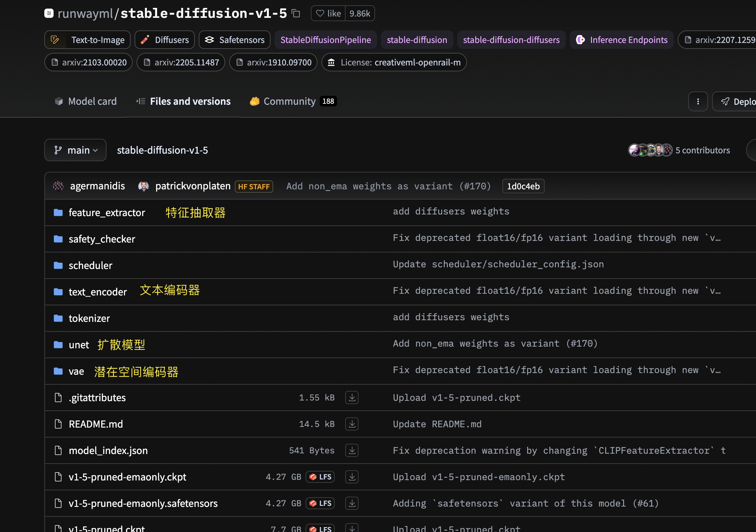Click the LFS badge for v1-5-pruned-emaonly.safetensors
This screenshot has height=532, width=756.
(320, 503)
